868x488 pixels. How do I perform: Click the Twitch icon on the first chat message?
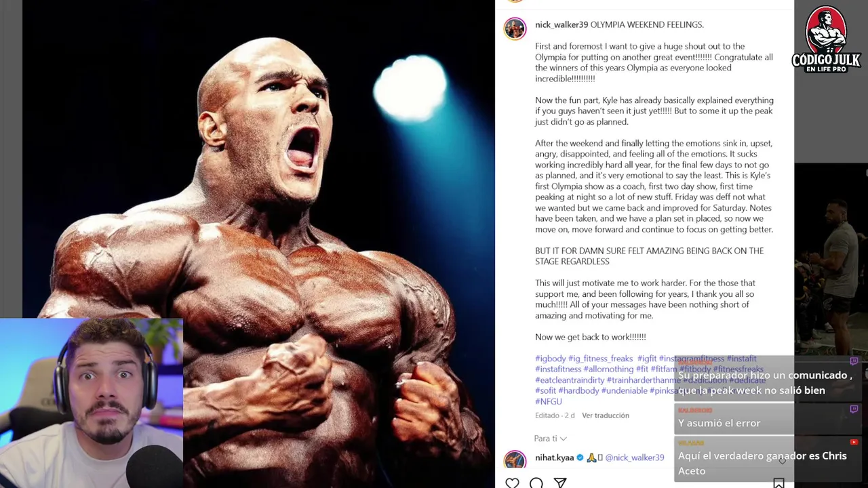854,361
